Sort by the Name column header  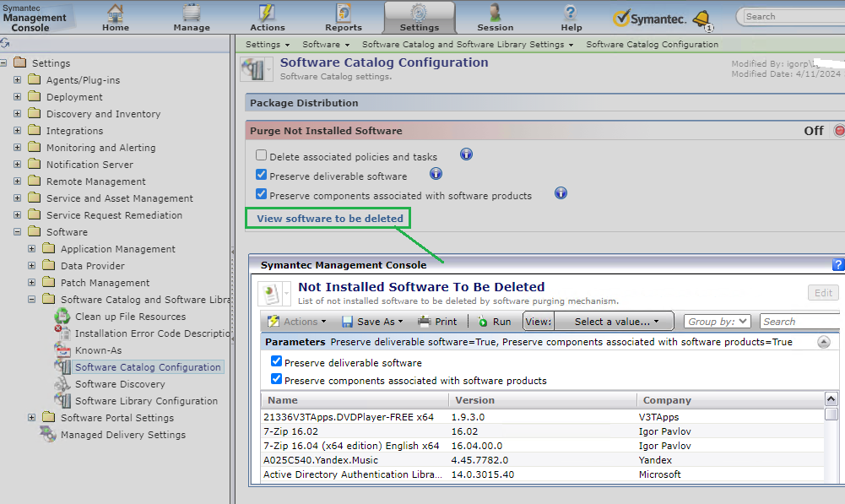click(x=355, y=400)
